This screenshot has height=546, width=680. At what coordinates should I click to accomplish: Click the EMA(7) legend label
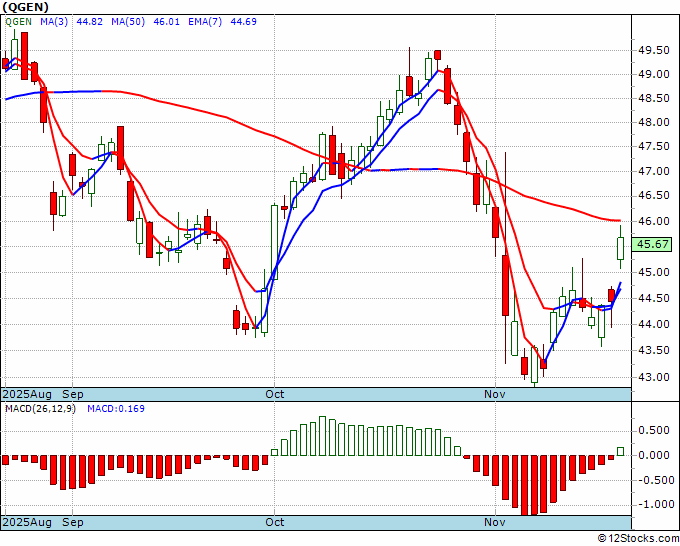pos(205,21)
